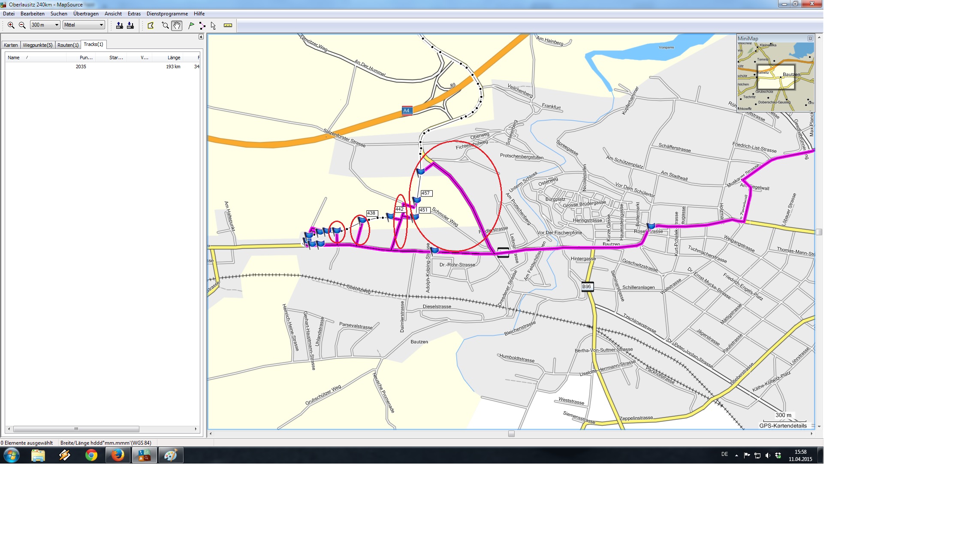
Task: Collapse the left data panel arrow
Action: click(x=201, y=37)
